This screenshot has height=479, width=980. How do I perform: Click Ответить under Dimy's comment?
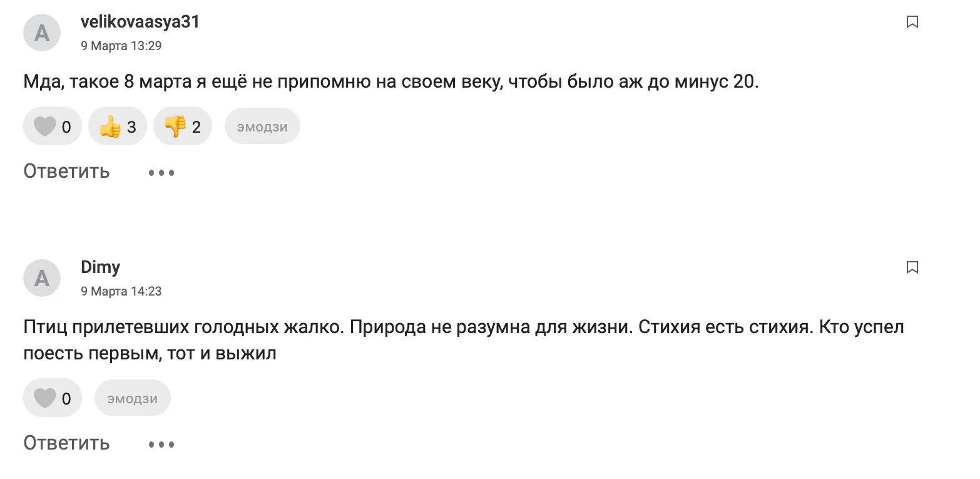[66, 443]
